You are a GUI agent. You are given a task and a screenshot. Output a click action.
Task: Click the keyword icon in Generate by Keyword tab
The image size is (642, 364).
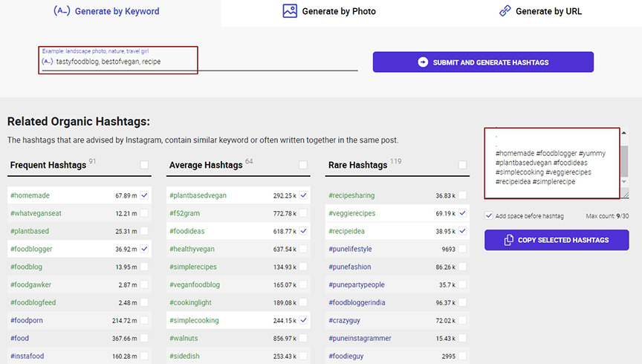click(x=62, y=11)
